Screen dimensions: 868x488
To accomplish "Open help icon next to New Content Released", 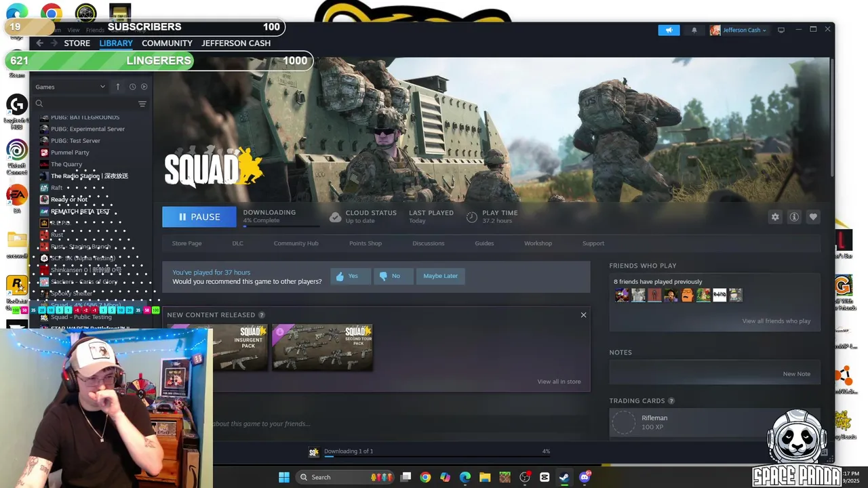I will coord(262,314).
